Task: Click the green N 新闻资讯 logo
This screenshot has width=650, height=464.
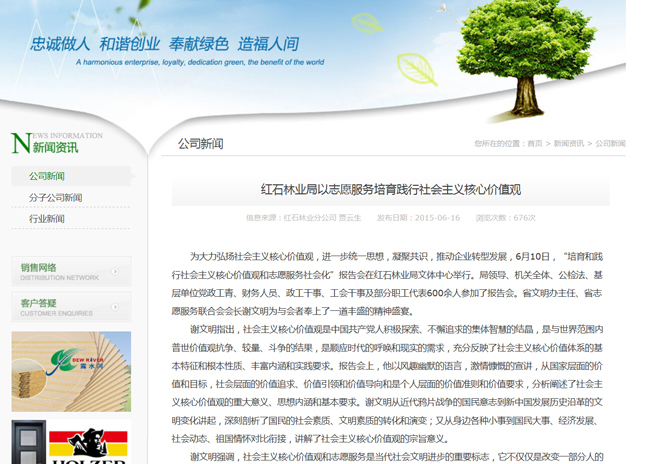Action: [56, 143]
